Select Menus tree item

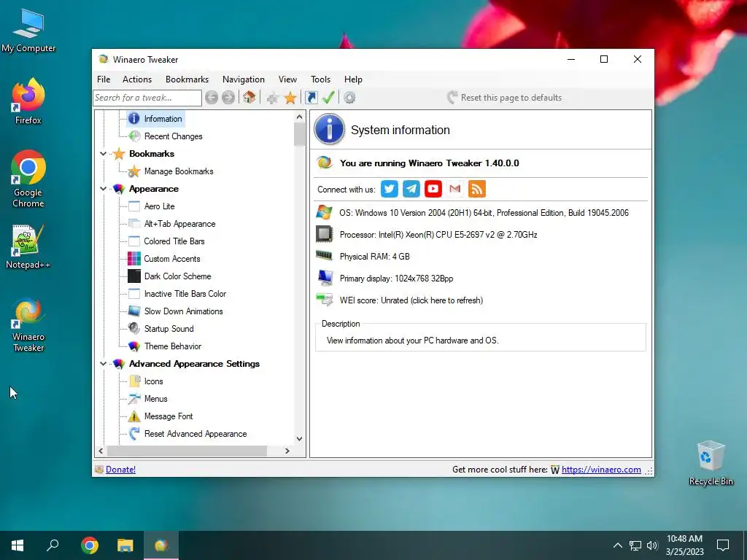coord(155,399)
